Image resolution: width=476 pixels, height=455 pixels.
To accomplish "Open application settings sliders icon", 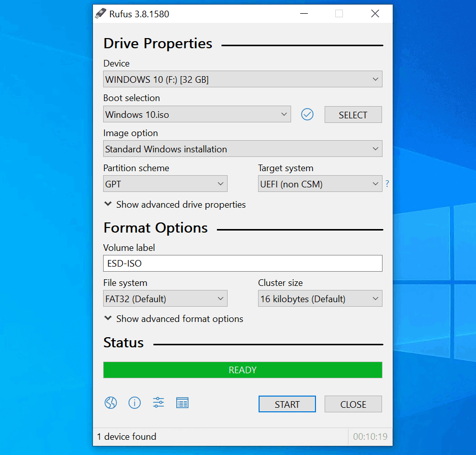I will click(x=158, y=403).
